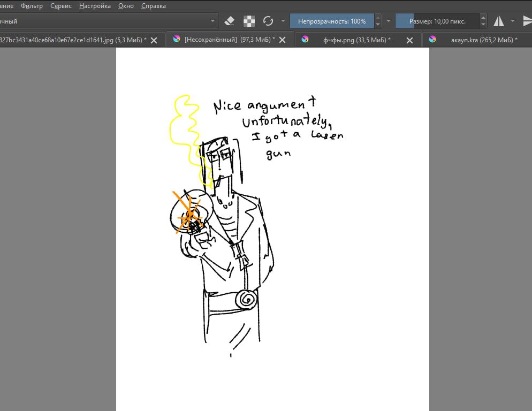Screen dimensions: 532x411
Task: Enable horizontal mirror tool icon
Action: pyautogui.click(x=498, y=21)
